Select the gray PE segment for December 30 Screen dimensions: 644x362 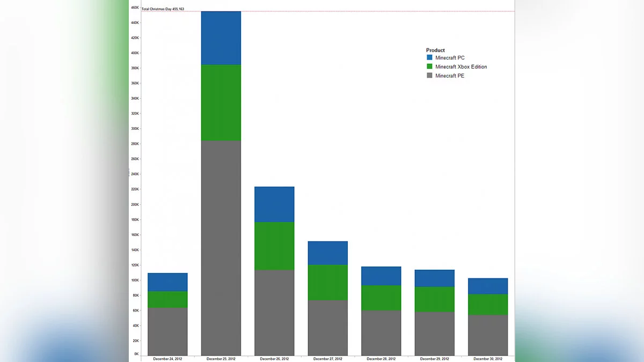[x=488, y=335]
